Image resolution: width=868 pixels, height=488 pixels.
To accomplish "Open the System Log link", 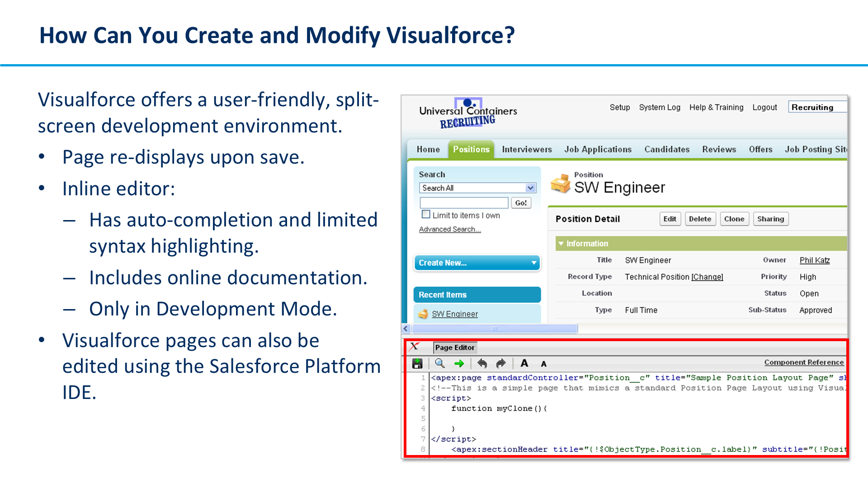I will (659, 107).
